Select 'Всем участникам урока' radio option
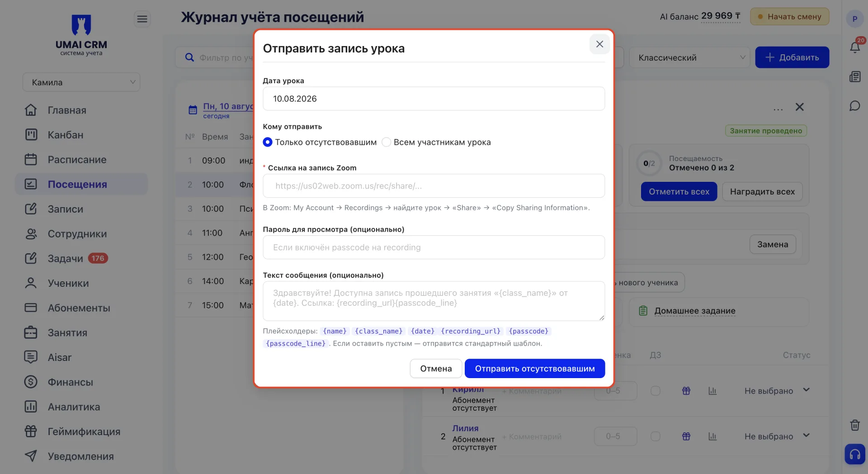 pos(436,142)
